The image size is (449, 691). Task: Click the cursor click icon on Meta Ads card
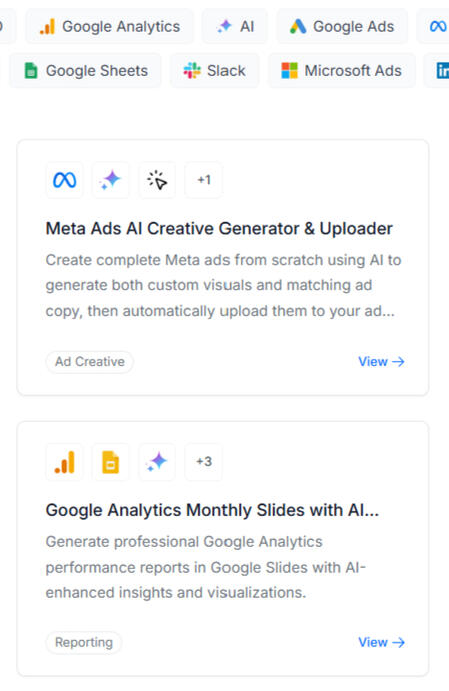tap(157, 180)
